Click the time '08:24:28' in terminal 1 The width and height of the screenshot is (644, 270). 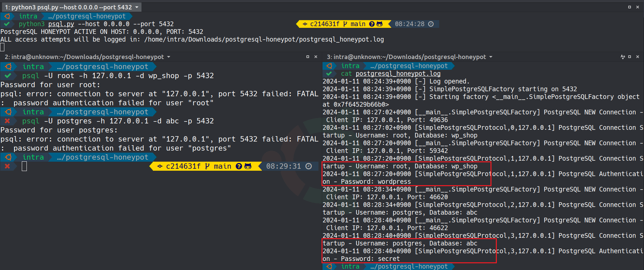(410, 24)
